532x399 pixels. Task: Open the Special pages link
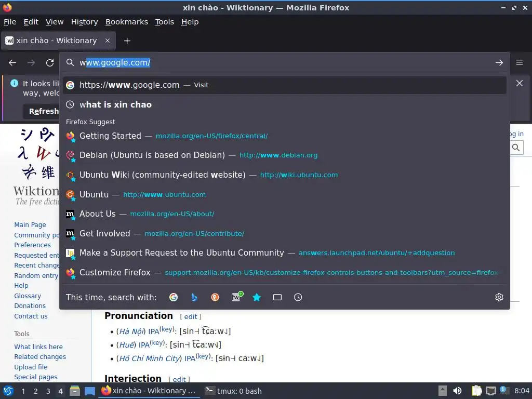tap(36, 377)
